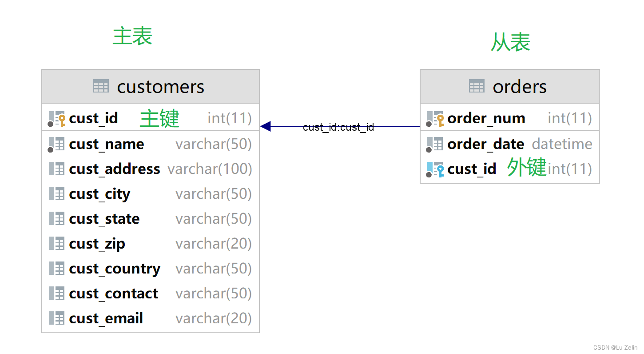Select the cust_country column name
The image size is (644, 354).
[x=115, y=269]
